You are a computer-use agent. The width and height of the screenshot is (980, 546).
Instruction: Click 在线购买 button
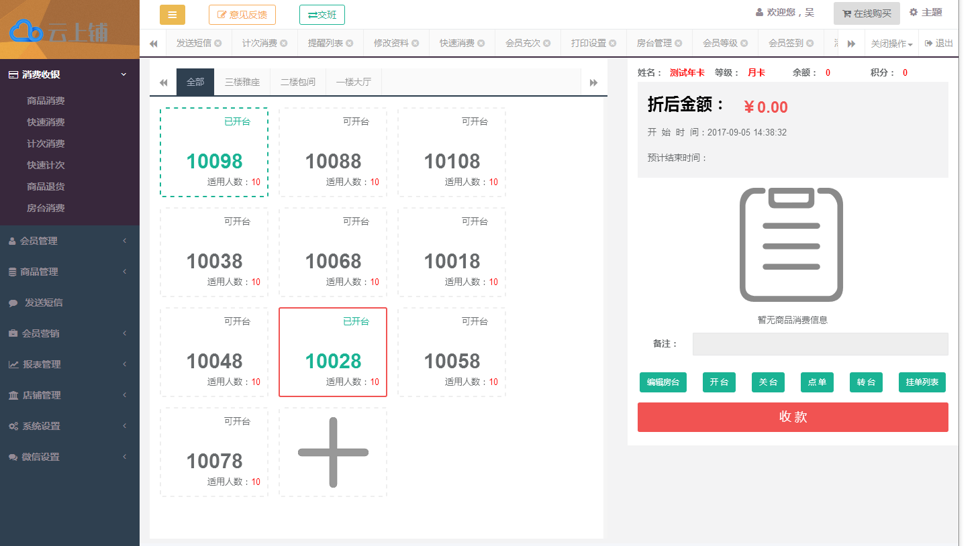pyautogui.click(x=867, y=13)
